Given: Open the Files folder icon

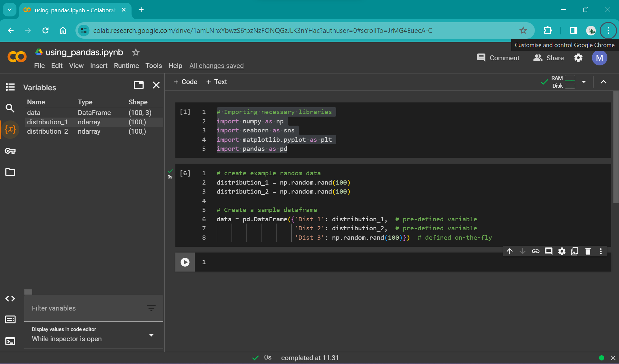Looking at the screenshot, I should point(10,172).
